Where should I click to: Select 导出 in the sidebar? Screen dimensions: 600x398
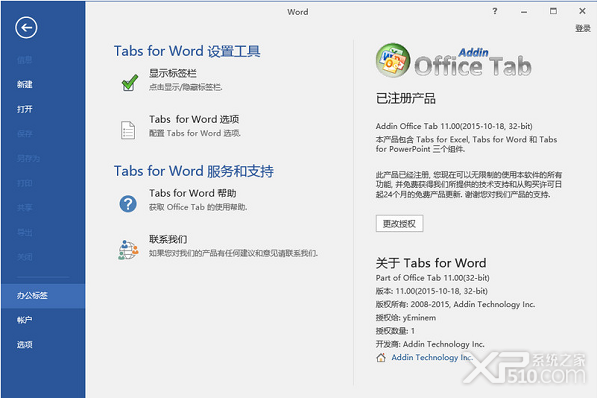click(x=24, y=232)
